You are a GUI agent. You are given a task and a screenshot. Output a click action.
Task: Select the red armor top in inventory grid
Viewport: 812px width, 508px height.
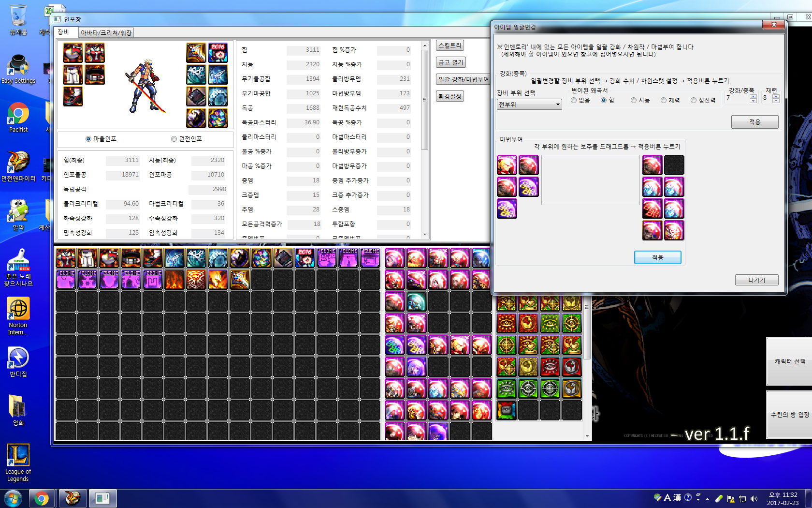66,258
